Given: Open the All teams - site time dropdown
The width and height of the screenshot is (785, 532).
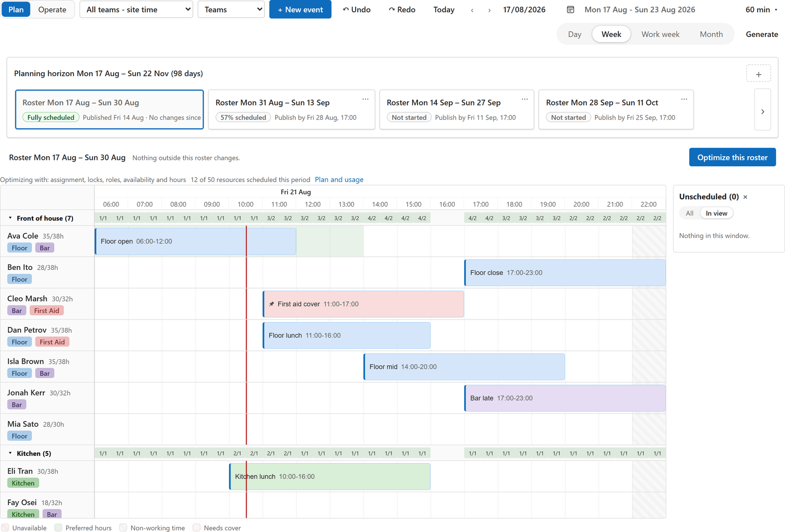Looking at the screenshot, I should [136, 9].
